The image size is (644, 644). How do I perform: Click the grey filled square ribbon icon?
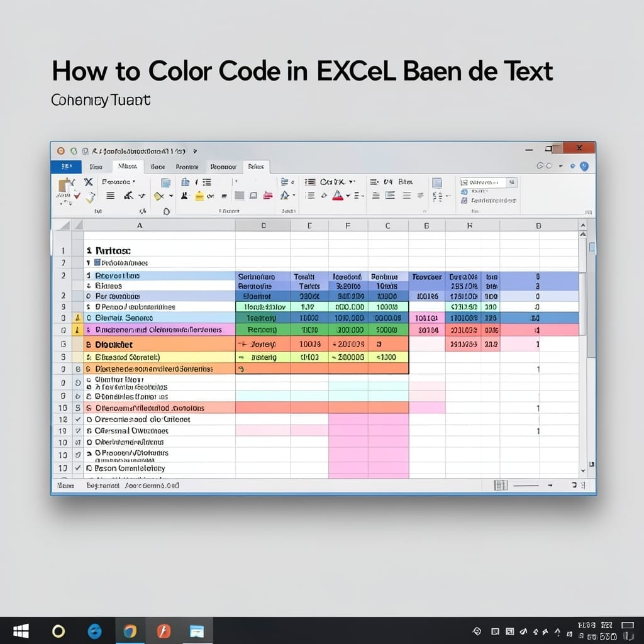239,196
